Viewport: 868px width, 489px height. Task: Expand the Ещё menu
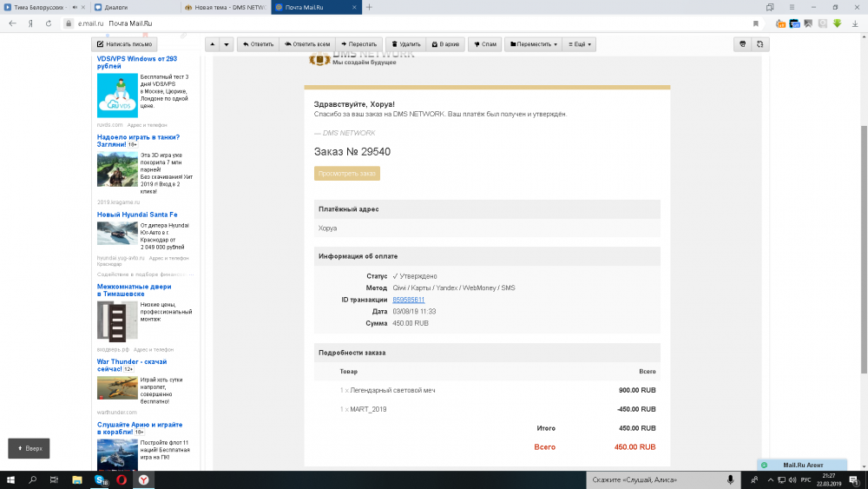pos(576,43)
